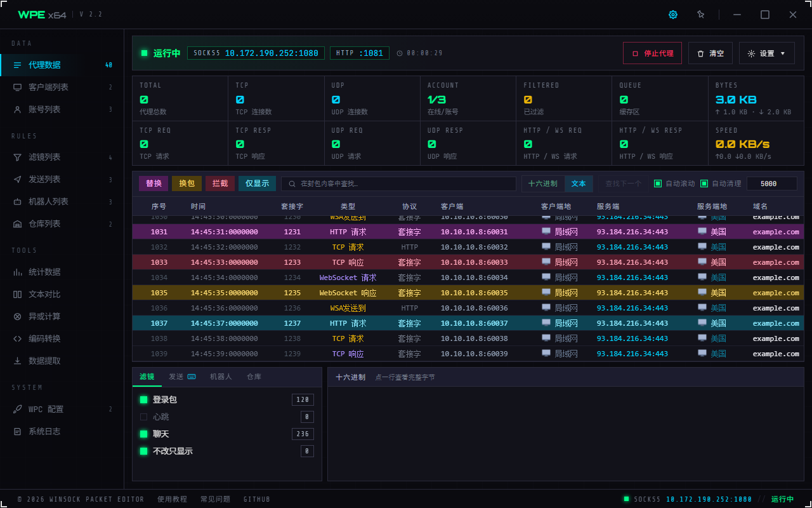
Task: Uncheck the 不改只显示 filter
Action: point(143,451)
